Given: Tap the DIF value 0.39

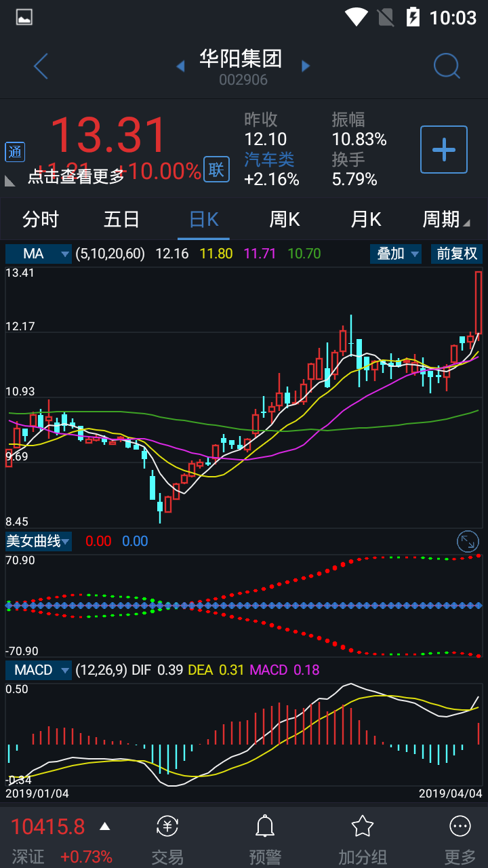Looking at the screenshot, I should (170, 670).
